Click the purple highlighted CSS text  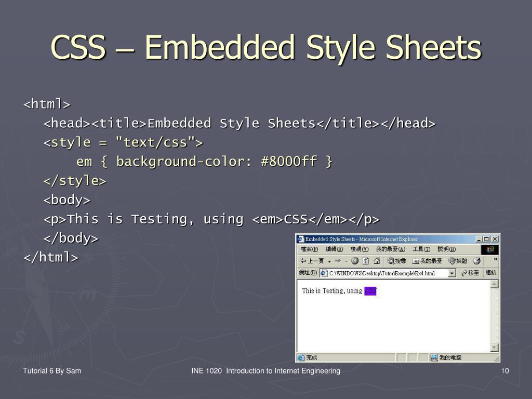pos(370,291)
